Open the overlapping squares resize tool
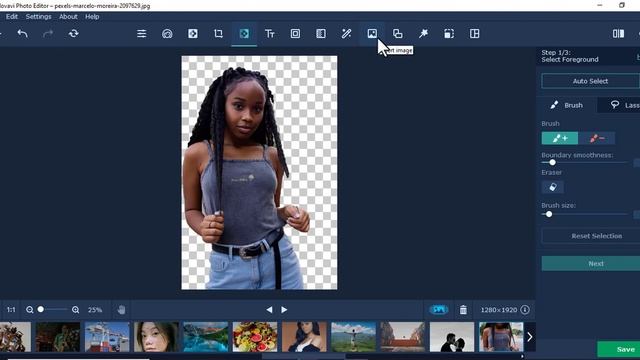The image size is (640, 360). pyautogui.click(x=398, y=33)
